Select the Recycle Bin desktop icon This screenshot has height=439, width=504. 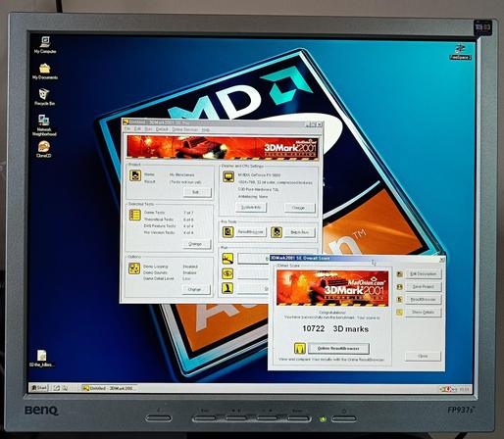click(44, 97)
